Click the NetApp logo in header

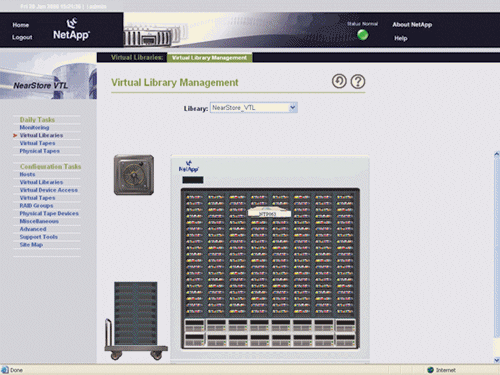tap(71, 30)
